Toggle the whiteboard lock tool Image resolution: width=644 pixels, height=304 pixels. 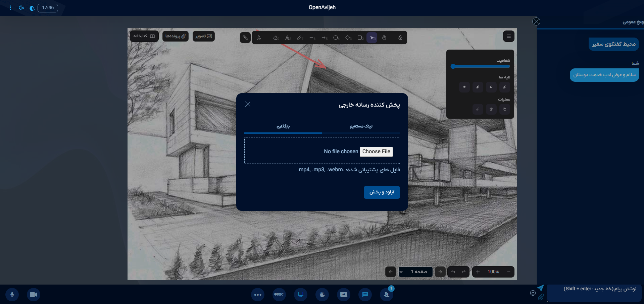[400, 38]
